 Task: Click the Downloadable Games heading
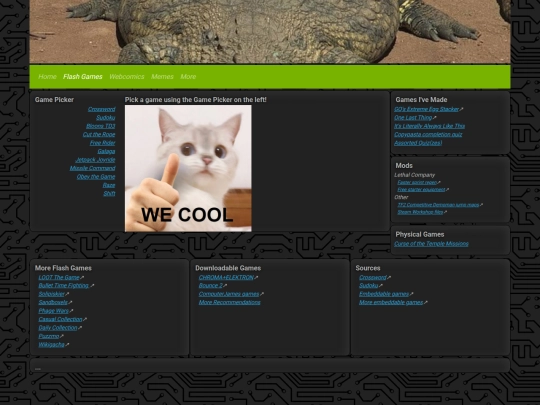(228, 268)
